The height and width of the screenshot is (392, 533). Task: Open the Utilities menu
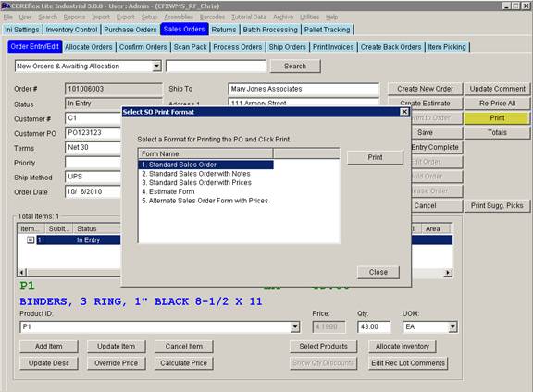(309, 17)
